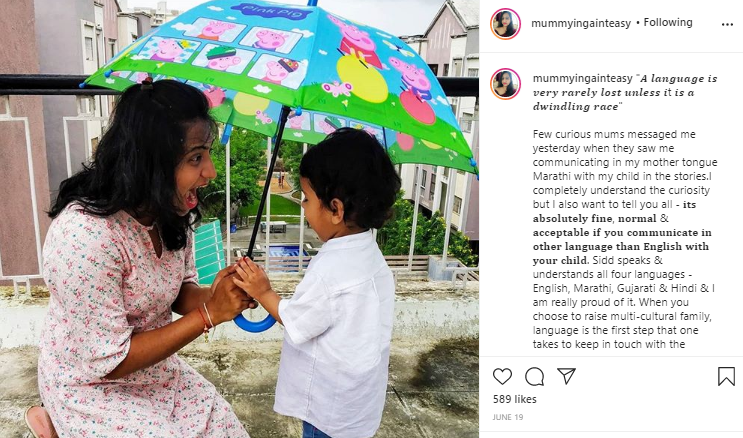
Task: Share post using paper plane icon
Action: (x=566, y=376)
